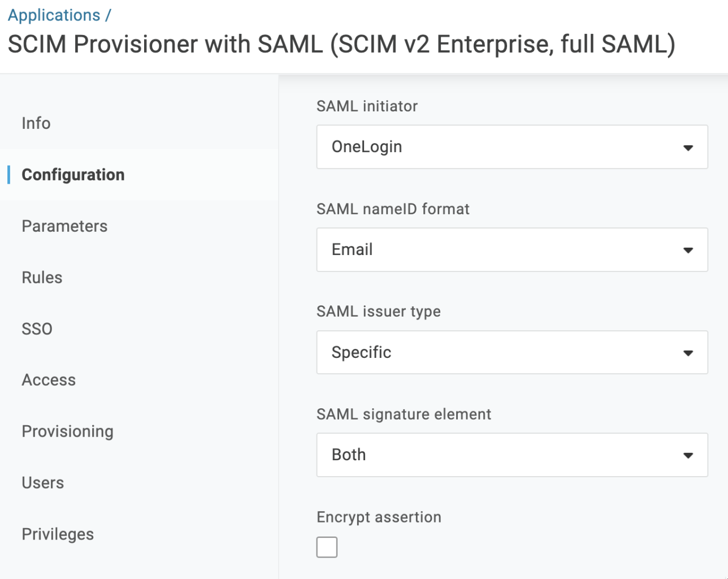The image size is (728, 579).
Task: Open the Users section
Action: tap(43, 483)
